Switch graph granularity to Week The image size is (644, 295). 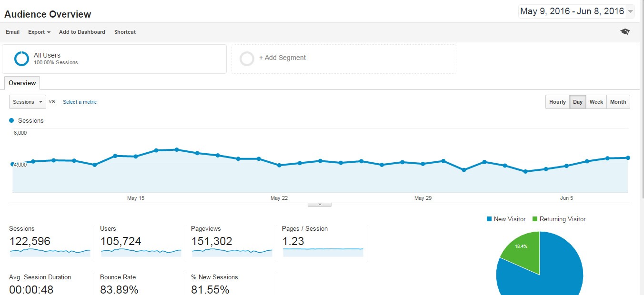coord(596,101)
